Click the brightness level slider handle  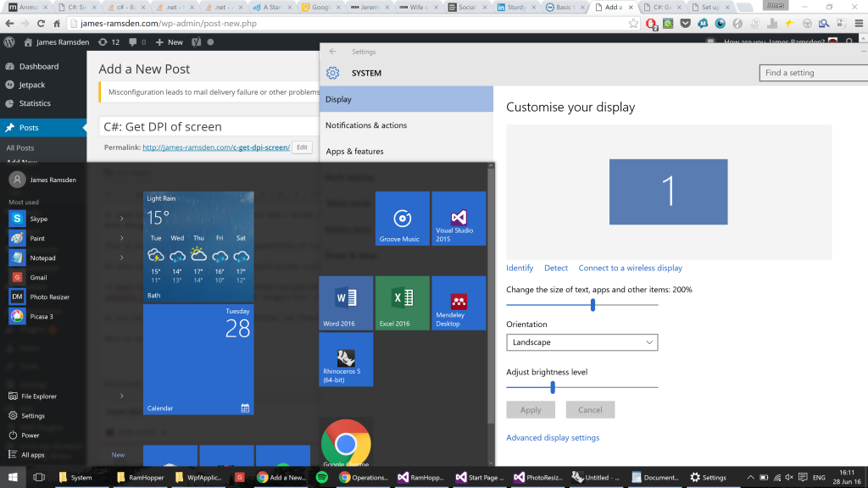(553, 387)
